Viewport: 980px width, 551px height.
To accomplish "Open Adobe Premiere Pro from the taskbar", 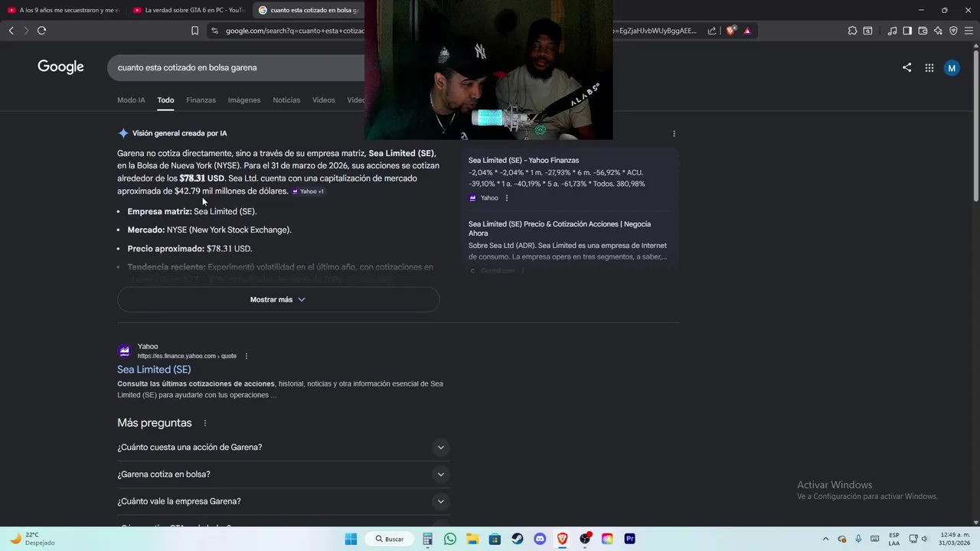I will point(629,539).
